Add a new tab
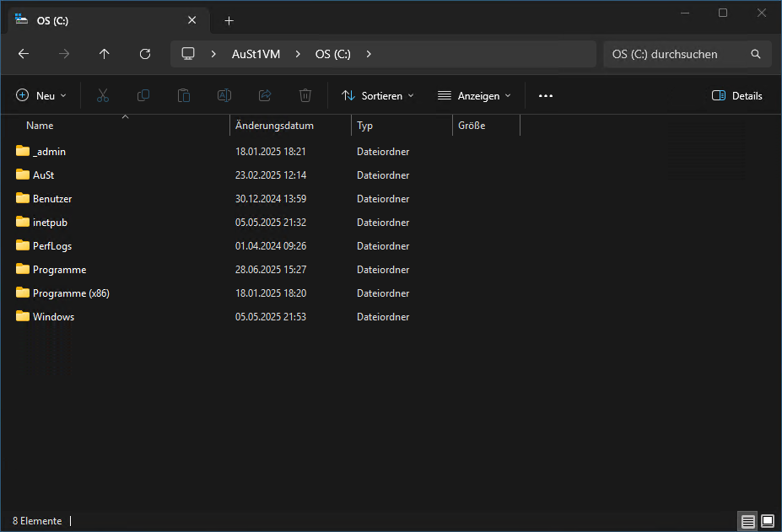 point(229,20)
